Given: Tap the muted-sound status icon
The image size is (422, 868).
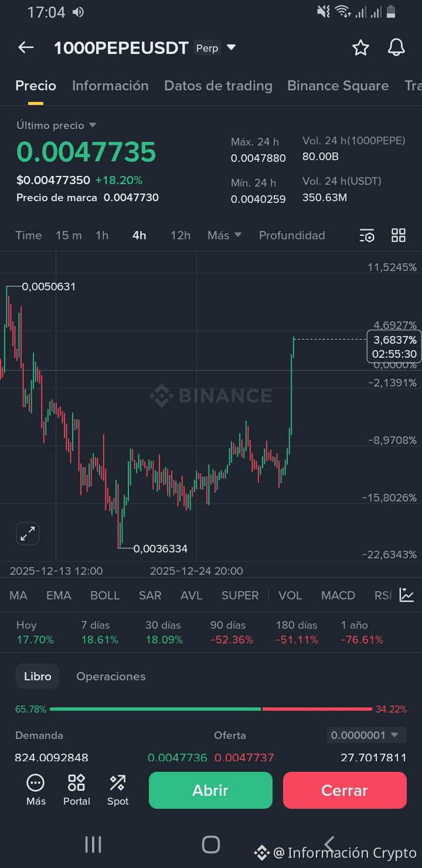Looking at the screenshot, I should coord(324,12).
